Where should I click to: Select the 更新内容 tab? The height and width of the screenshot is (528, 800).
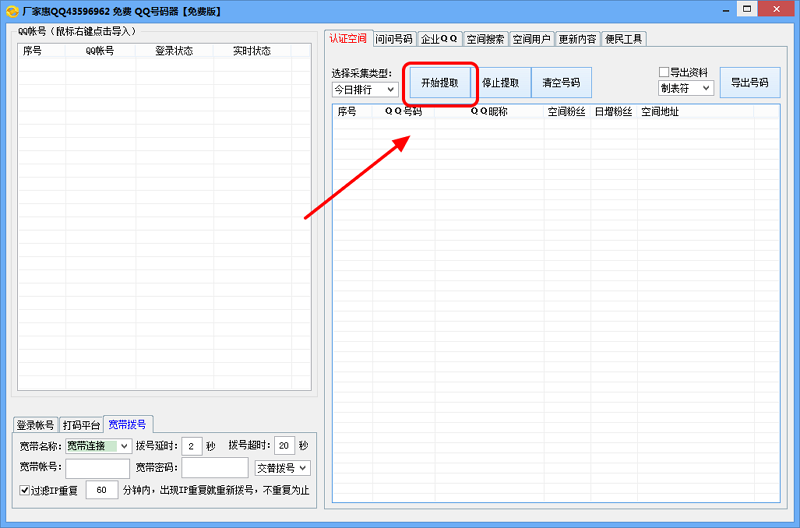(x=577, y=39)
